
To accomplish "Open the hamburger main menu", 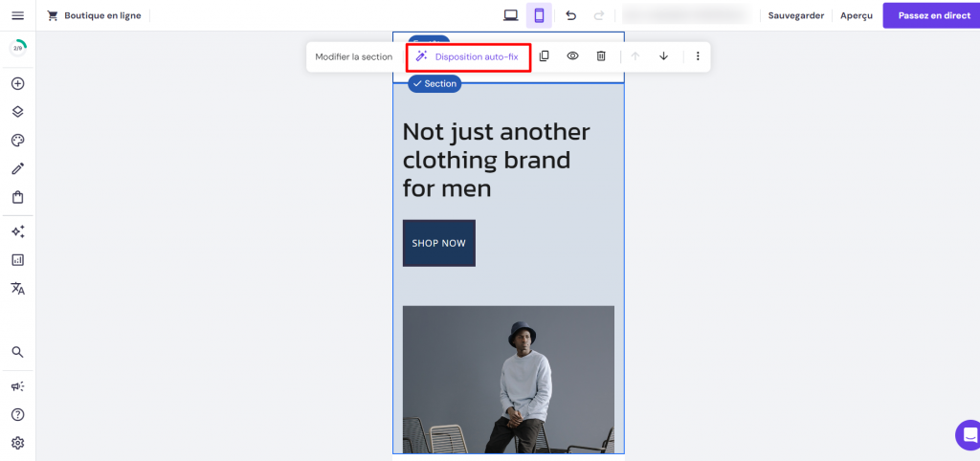I will pos(17,15).
